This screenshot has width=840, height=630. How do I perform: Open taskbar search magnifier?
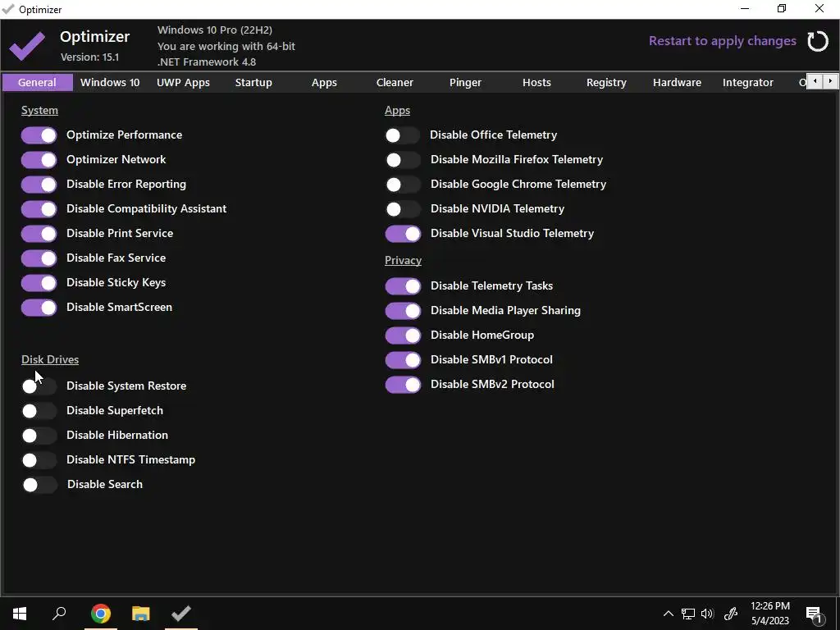[59, 613]
